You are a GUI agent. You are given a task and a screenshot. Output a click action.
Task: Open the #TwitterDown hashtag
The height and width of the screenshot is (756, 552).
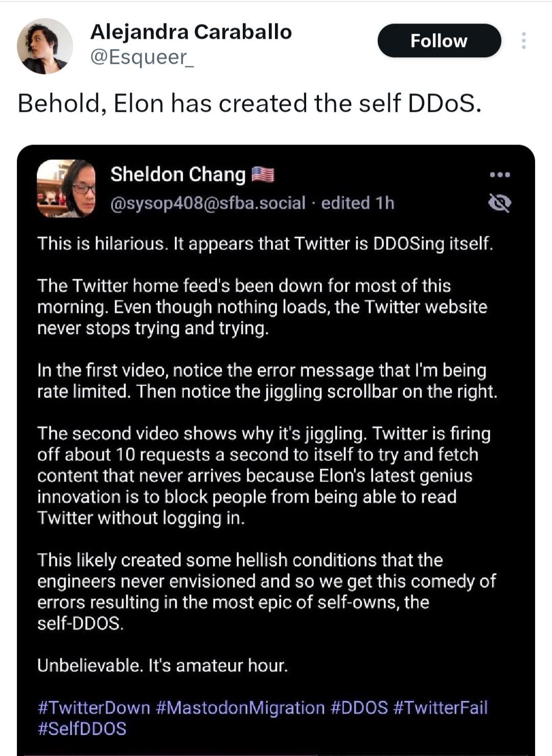(94, 707)
